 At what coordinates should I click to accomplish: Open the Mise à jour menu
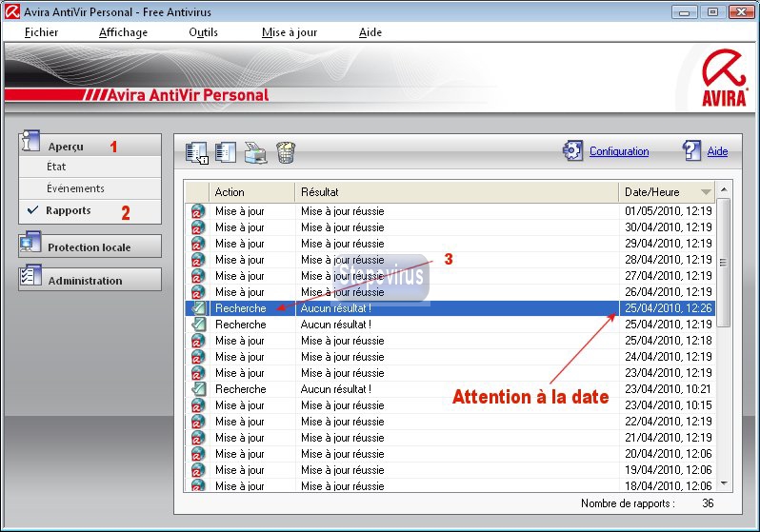pos(290,32)
